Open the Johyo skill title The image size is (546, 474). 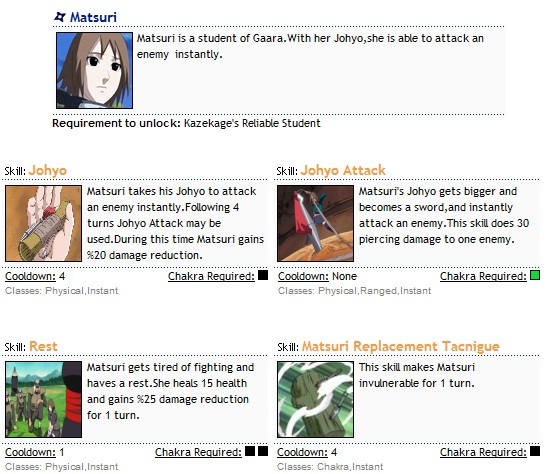point(48,171)
